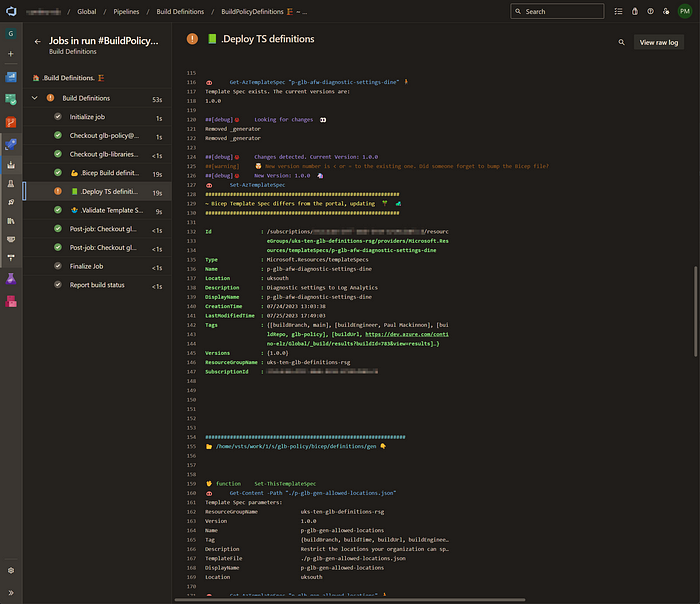Click log line 129 'Bicep Template Spec differs'
Viewport: 700px width, 604px height.
click(x=290, y=204)
